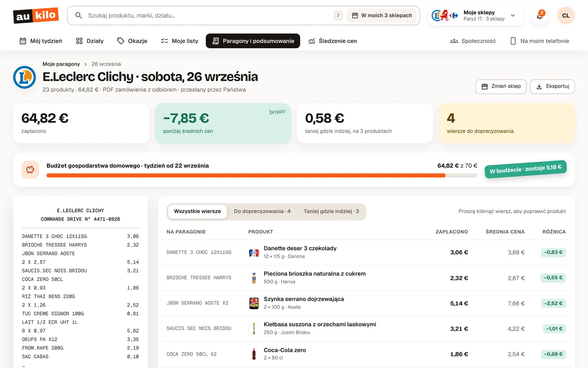Click OEUFS PA X12 line on receipt
This screenshot has width=588, height=368.
pyautogui.click(x=80, y=339)
